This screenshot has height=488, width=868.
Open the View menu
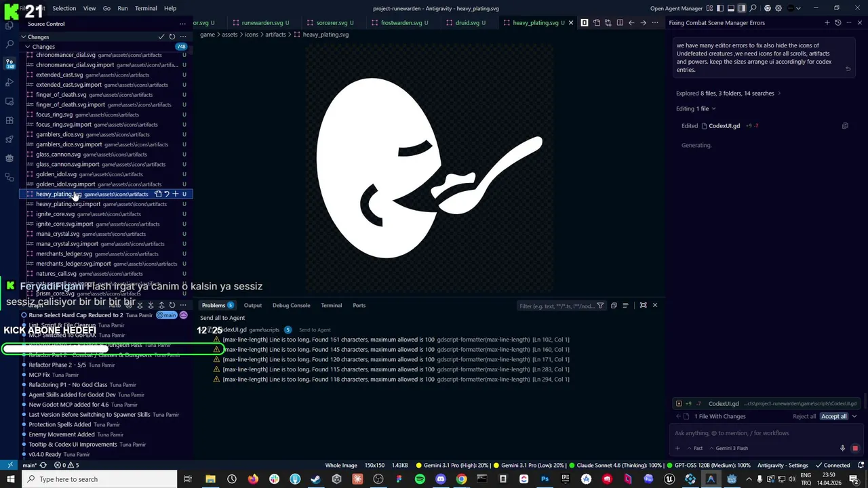point(89,8)
